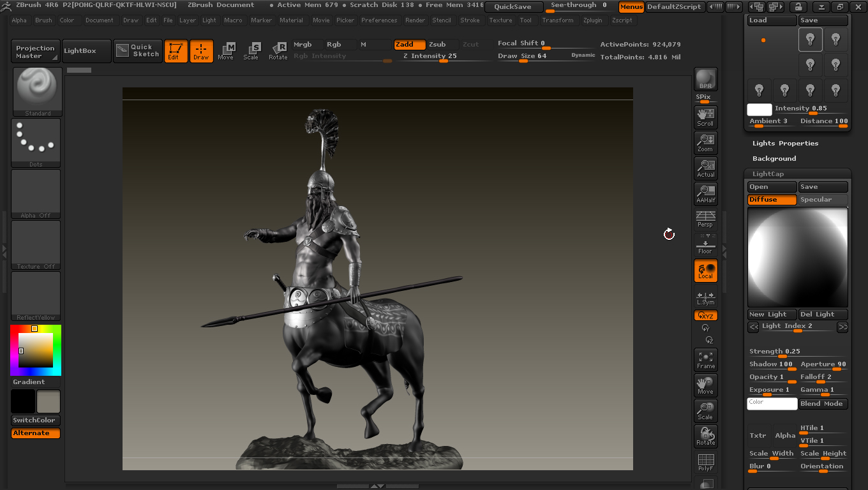Click the Scroll document icon
This screenshot has width=868, height=490.
pyautogui.click(x=705, y=117)
